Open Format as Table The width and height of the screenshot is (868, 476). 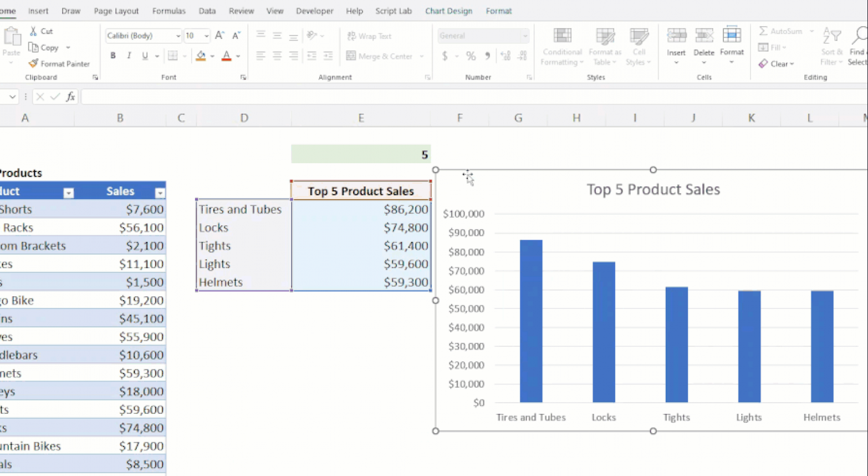click(605, 47)
